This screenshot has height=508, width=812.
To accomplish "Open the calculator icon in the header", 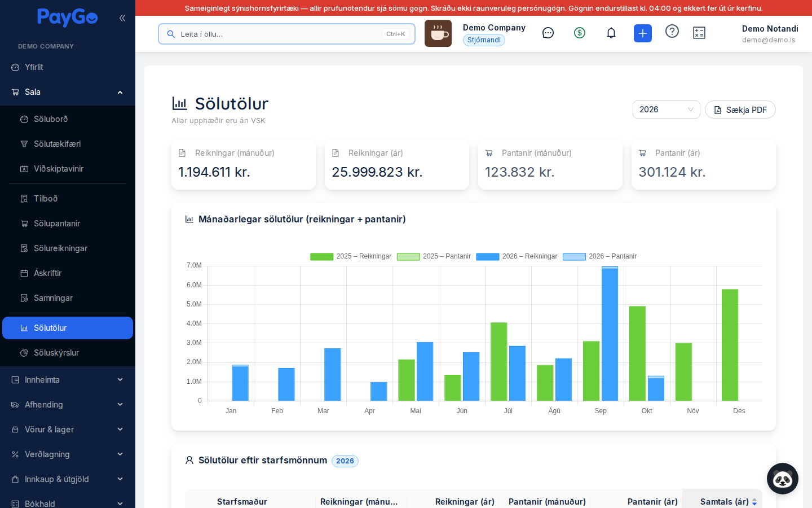I will [699, 33].
